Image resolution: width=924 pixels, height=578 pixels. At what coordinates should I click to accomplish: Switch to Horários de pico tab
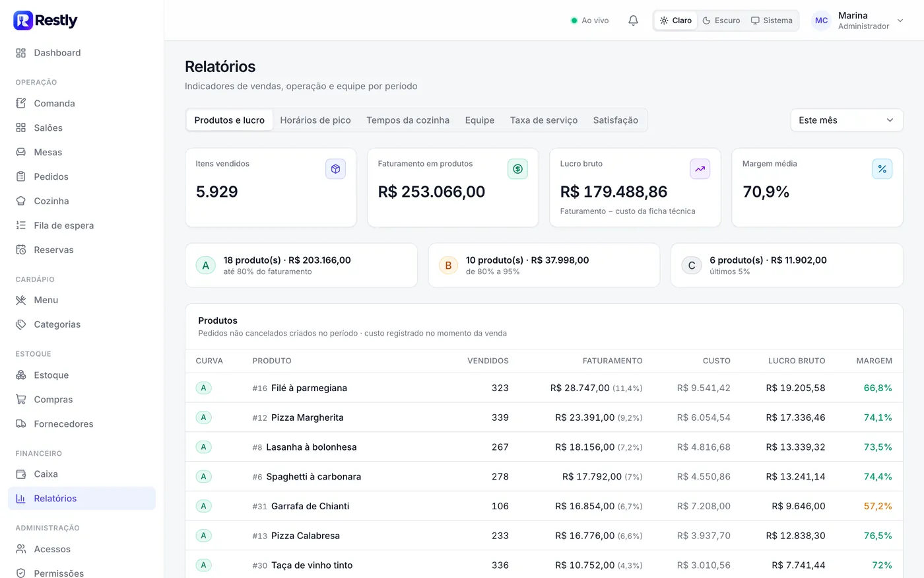click(315, 120)
